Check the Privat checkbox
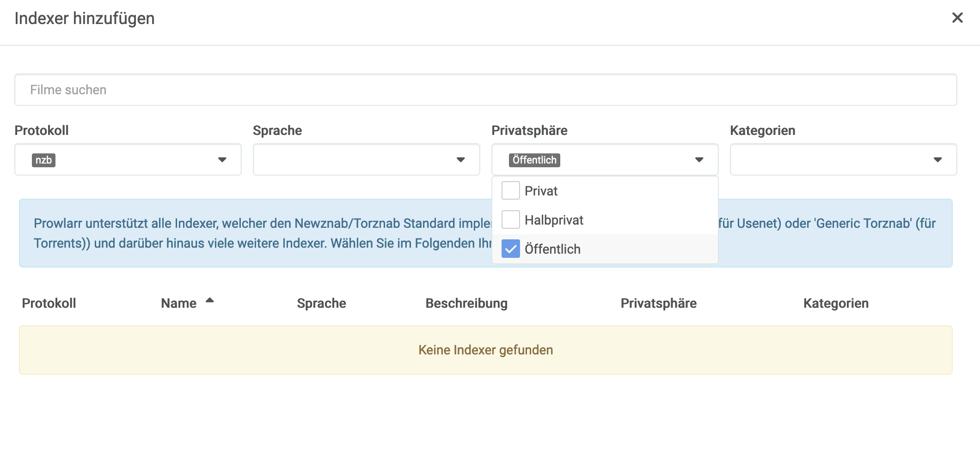 tap(510, 190)
